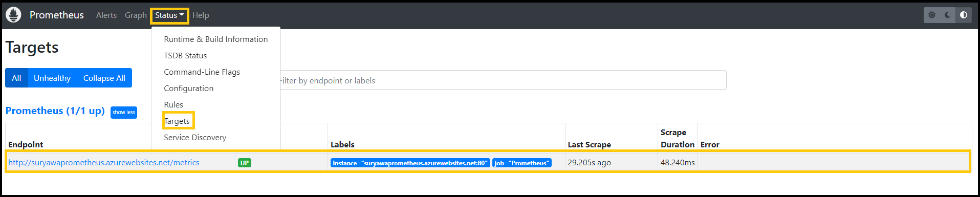Click the instance label badge
Screen dimensions: 980x197
(x=410, y=163)
